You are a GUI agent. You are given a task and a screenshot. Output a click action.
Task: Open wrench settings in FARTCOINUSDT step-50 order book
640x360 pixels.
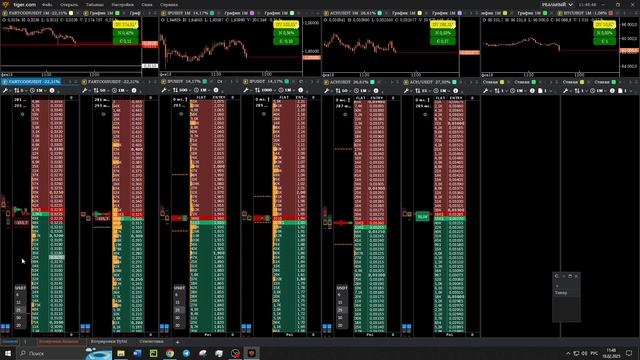click(84, 90)
